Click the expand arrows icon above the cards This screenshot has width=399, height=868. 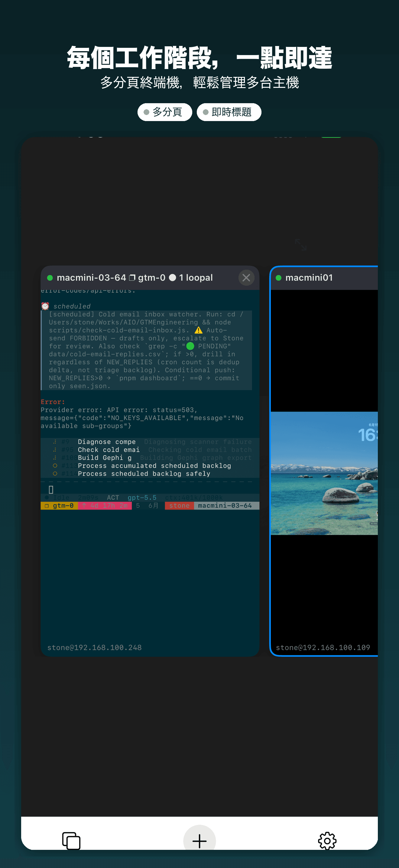[300, 245]
